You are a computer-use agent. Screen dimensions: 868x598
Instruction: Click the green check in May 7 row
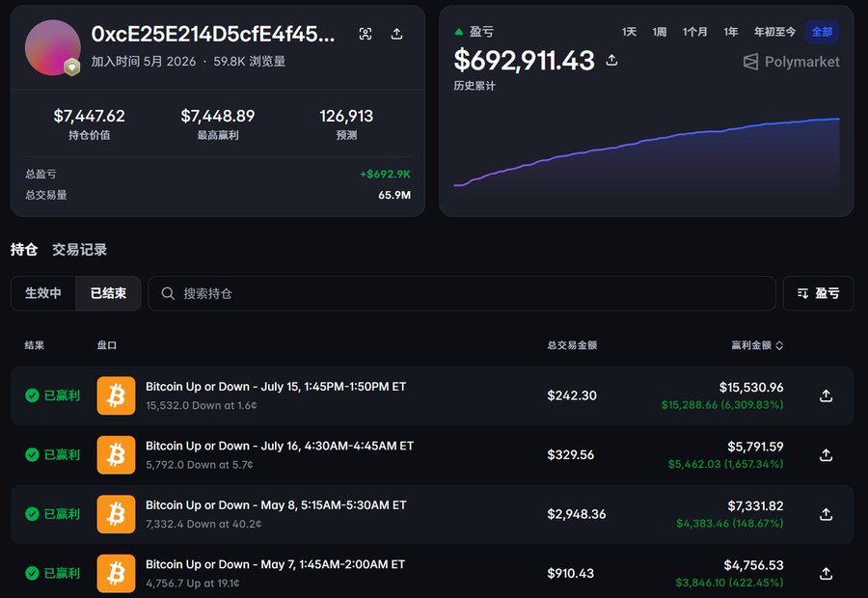[x=32, y=573]
